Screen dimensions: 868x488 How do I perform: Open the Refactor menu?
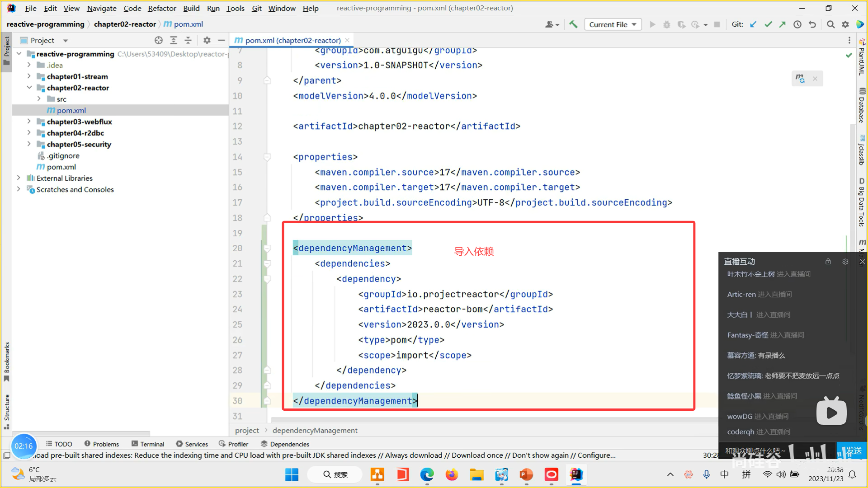tap(162, 8)
